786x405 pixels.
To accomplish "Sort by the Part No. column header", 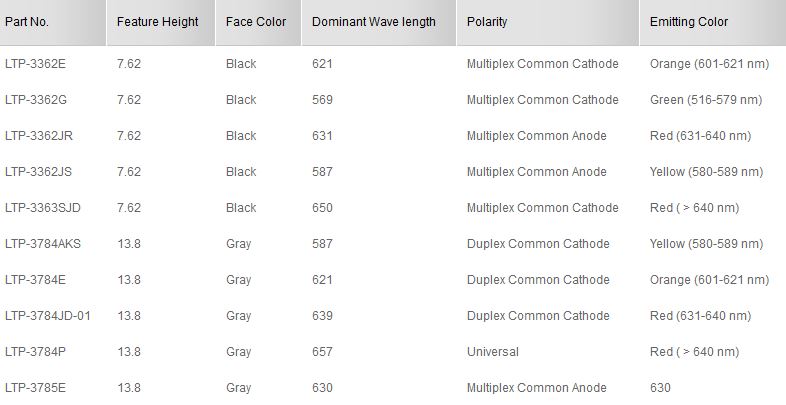I will click(27, 22).
